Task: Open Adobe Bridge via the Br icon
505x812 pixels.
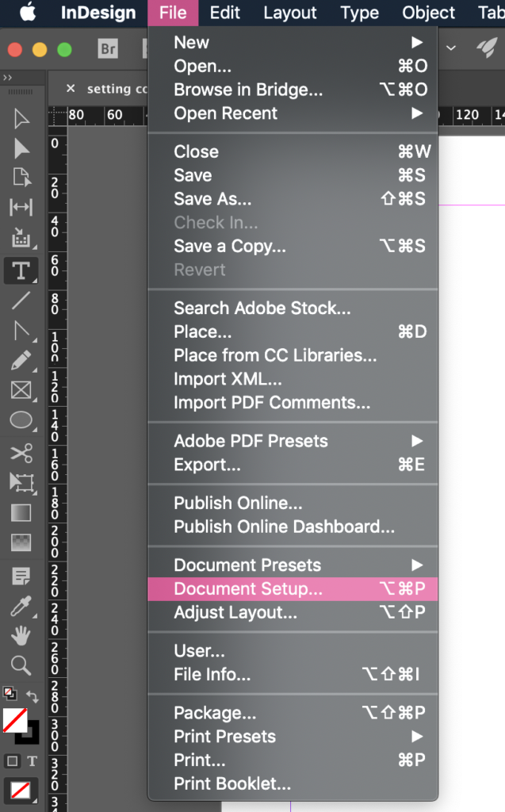Action: click(108, 48)
